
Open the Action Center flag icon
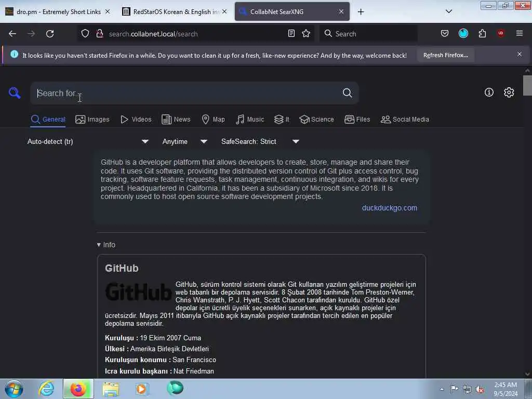coord(454,389)
